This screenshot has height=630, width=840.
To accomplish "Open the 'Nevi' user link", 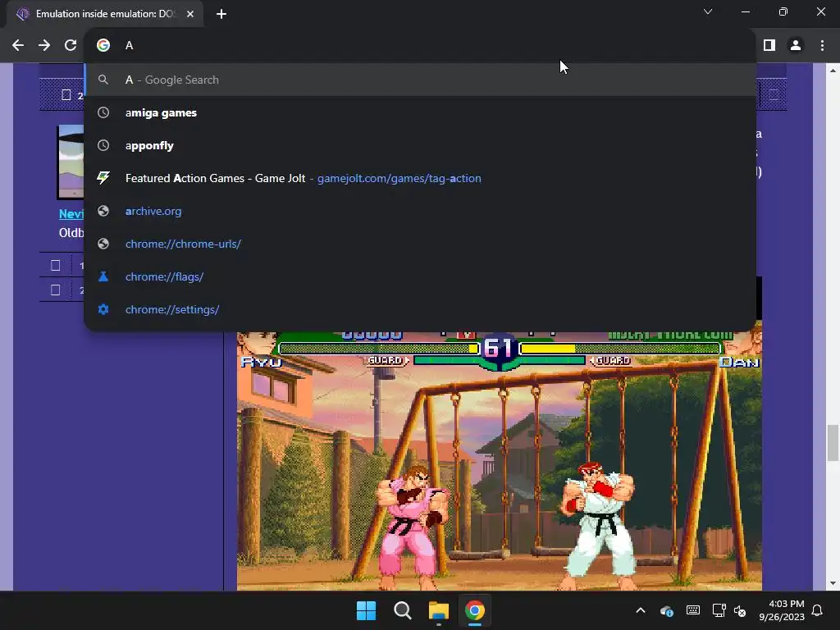I will click(x=71, y=214).
